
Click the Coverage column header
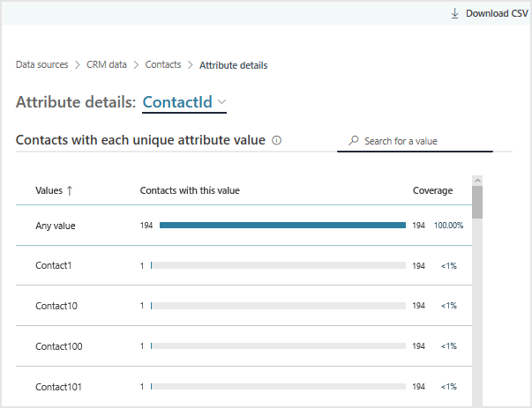click(x=432, y=190)
